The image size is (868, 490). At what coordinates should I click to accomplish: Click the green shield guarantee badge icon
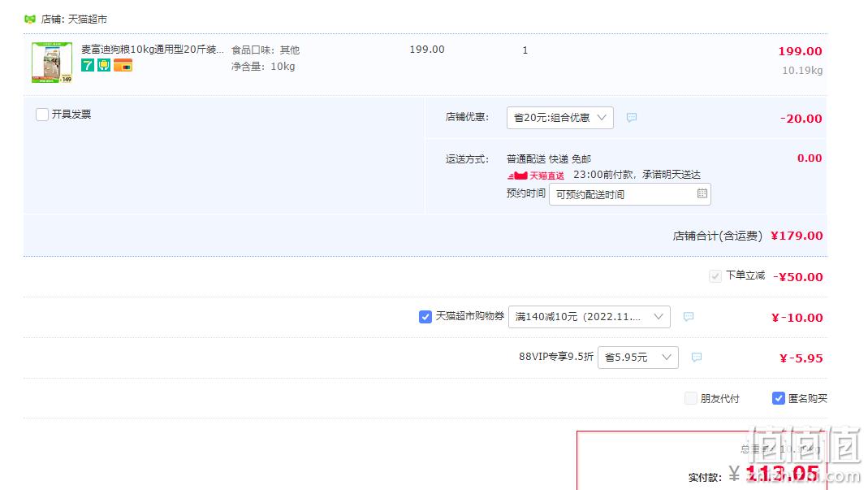click(103, 65)
